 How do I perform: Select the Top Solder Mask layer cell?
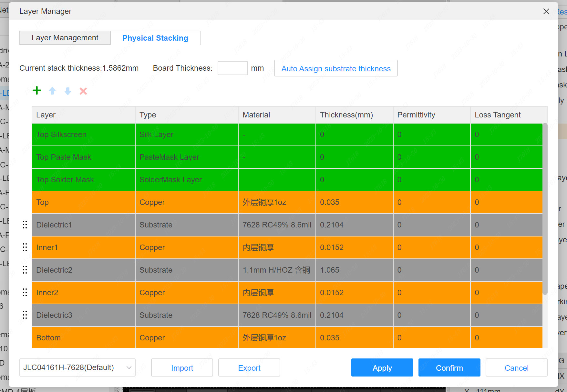click(x=84, y=180)
